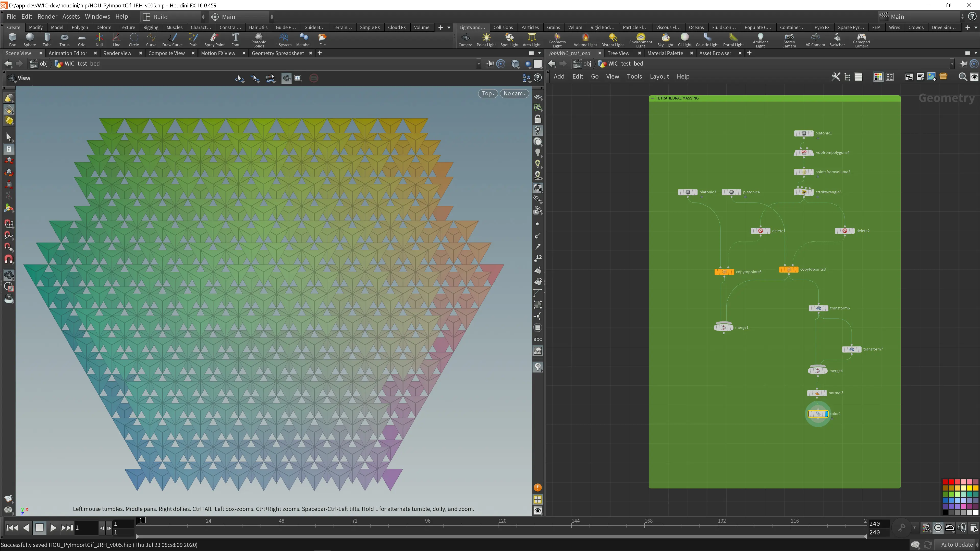The image size is (980, 551).
Task: Select the merge4 node
Action: coord(817,371)
